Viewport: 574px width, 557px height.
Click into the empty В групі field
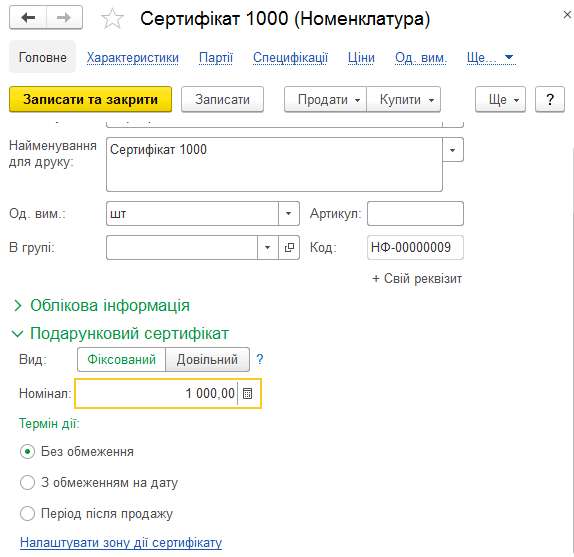[182, 247]
